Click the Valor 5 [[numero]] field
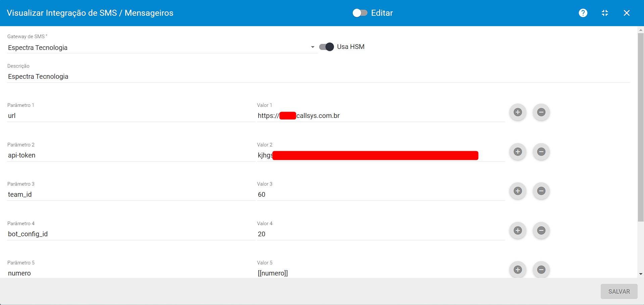644x305 pixels. 381,273
